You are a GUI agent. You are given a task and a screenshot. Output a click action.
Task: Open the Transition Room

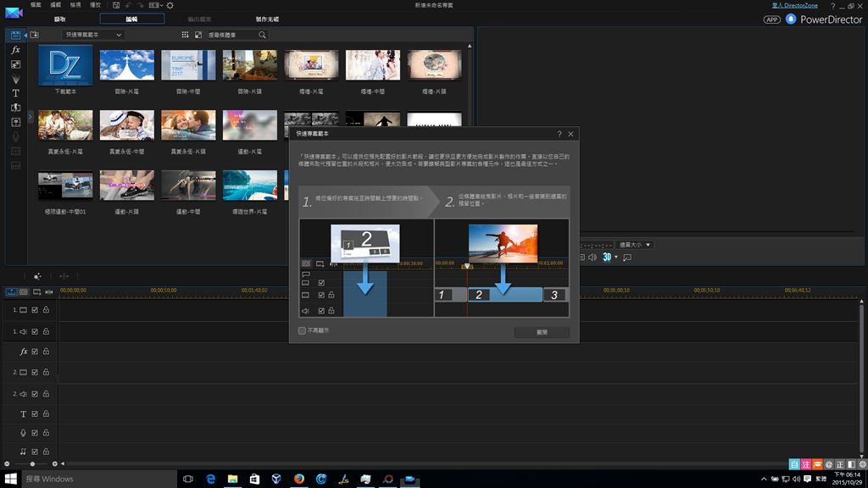(x=15, y=108)
